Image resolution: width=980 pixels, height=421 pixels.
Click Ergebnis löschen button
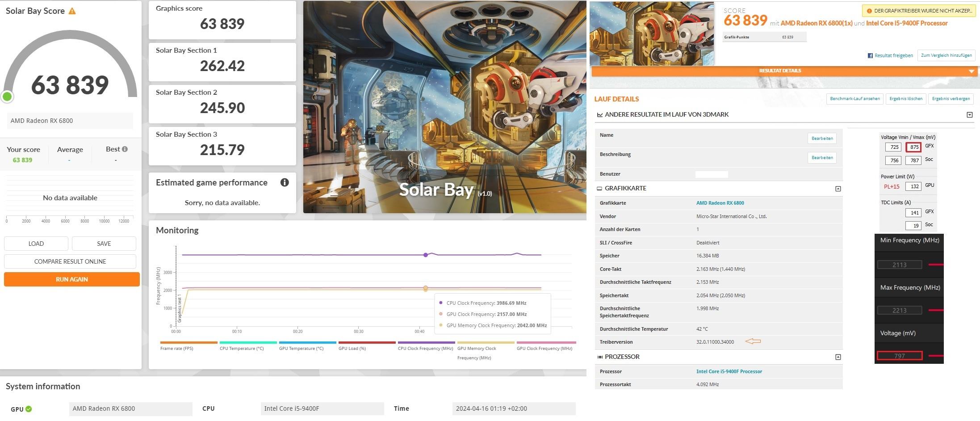point(906,99)
